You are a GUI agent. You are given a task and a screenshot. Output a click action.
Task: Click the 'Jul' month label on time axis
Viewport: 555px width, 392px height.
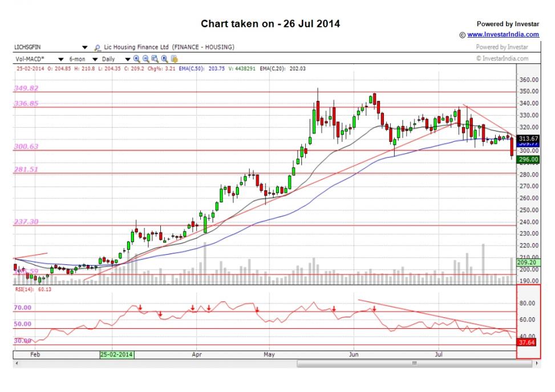(439, 354)
